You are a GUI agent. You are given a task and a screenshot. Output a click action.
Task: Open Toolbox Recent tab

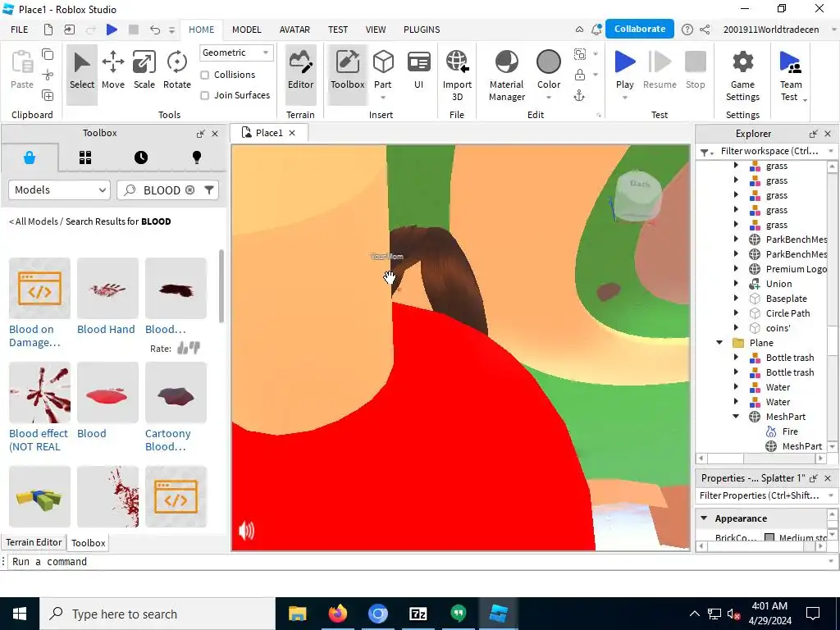point(141,157)
